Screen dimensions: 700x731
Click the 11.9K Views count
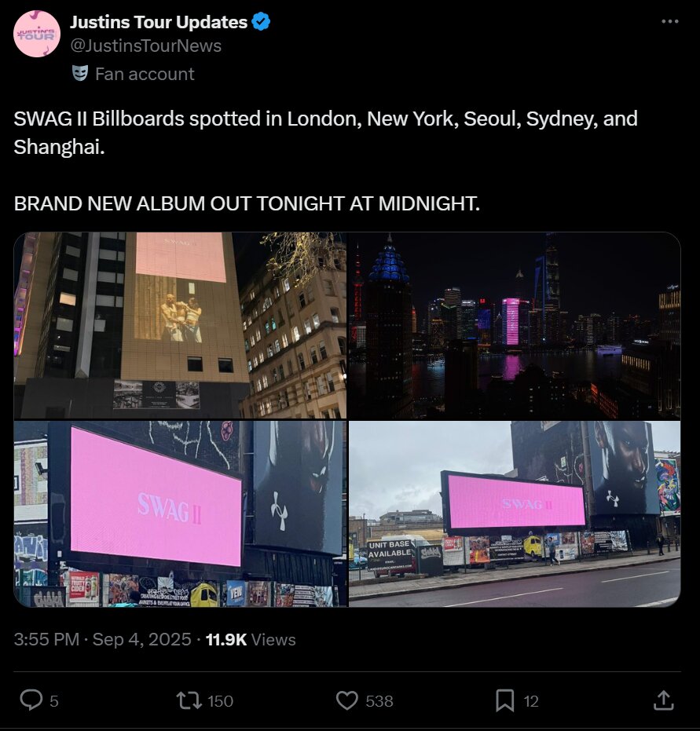(251, 639)
